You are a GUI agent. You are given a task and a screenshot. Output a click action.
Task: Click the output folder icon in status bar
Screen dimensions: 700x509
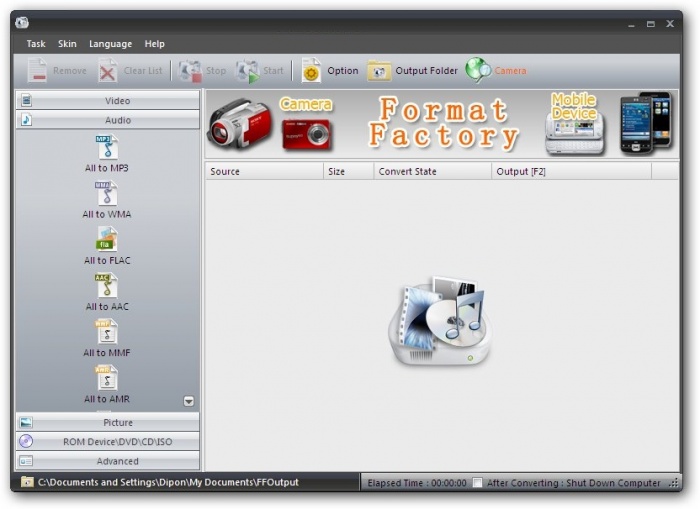[27, 482]
